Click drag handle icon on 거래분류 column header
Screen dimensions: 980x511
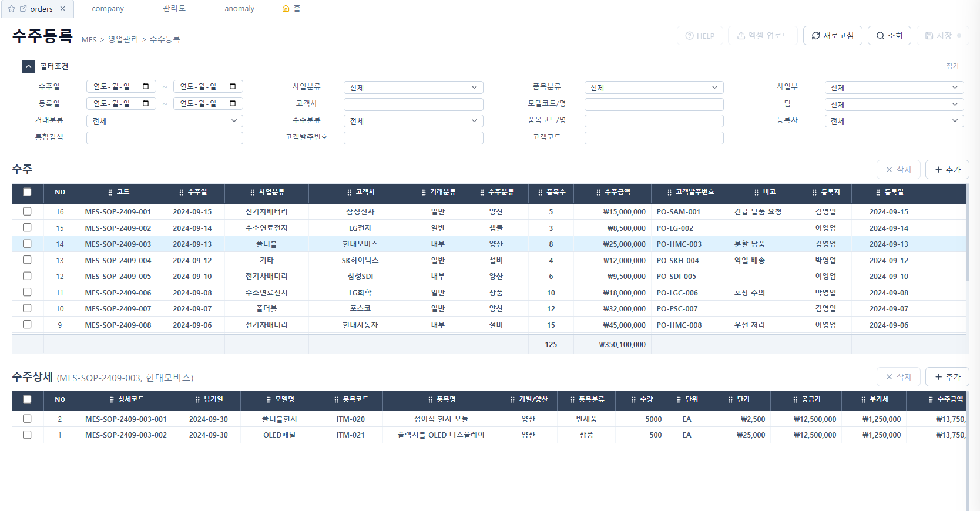click(x=424, y=192)
